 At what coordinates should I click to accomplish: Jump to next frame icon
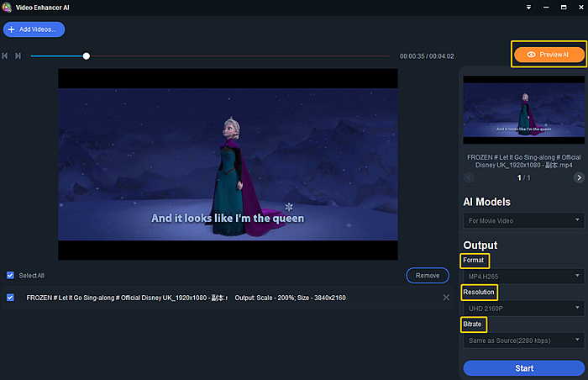coord(18,56)
